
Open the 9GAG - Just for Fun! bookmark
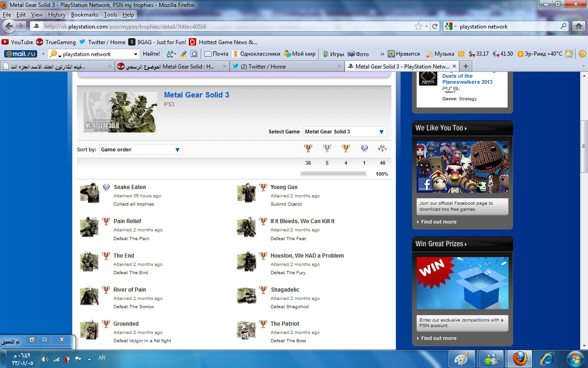click(157, 42)
